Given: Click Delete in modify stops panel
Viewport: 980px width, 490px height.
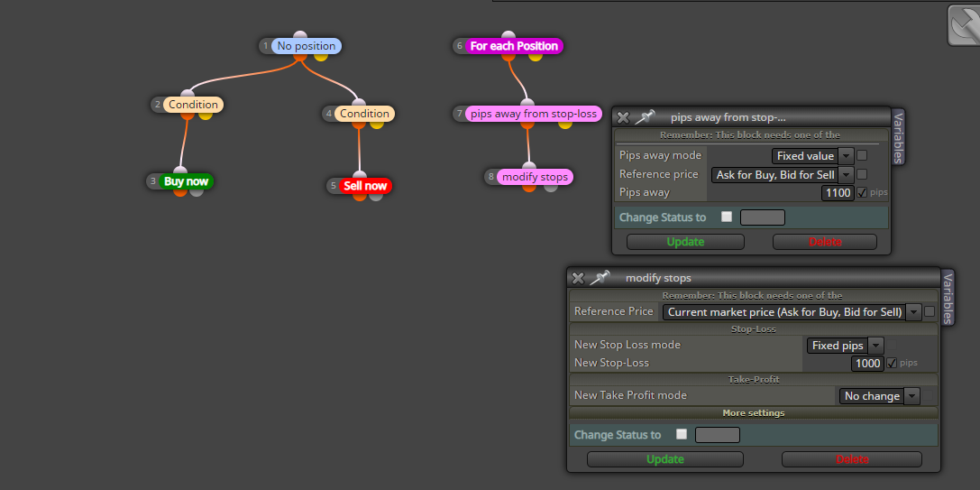Looking at the screenshot, I should (852, 459).
